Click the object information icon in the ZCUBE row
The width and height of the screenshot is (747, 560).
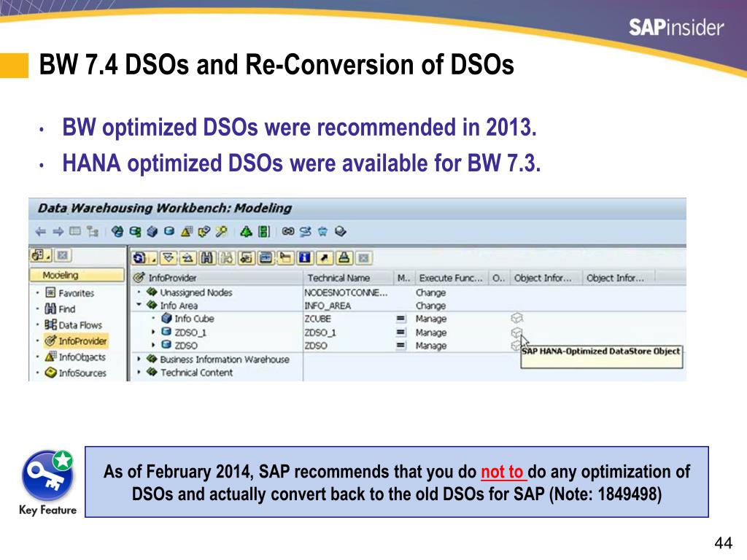click(x=517, y=318)
